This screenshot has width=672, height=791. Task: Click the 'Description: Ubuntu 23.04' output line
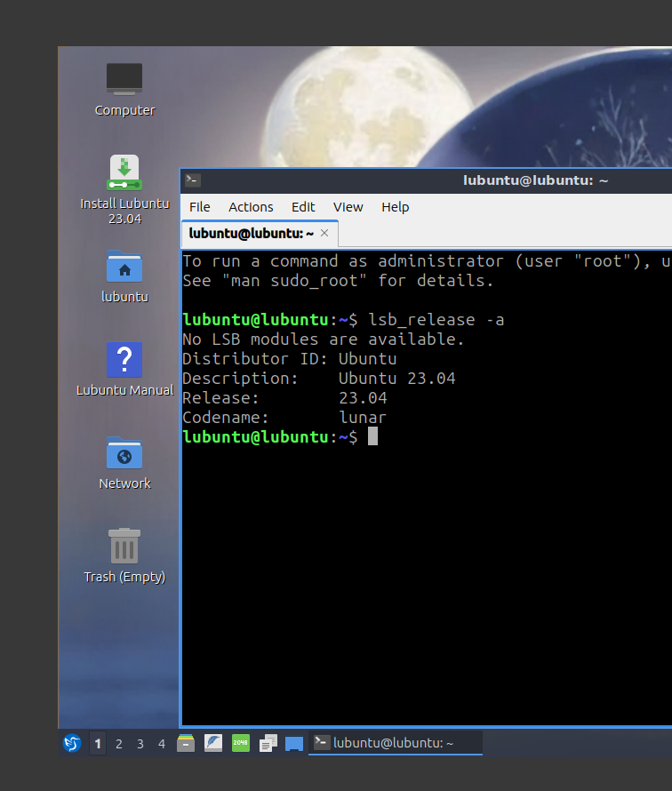pos(319,379)
